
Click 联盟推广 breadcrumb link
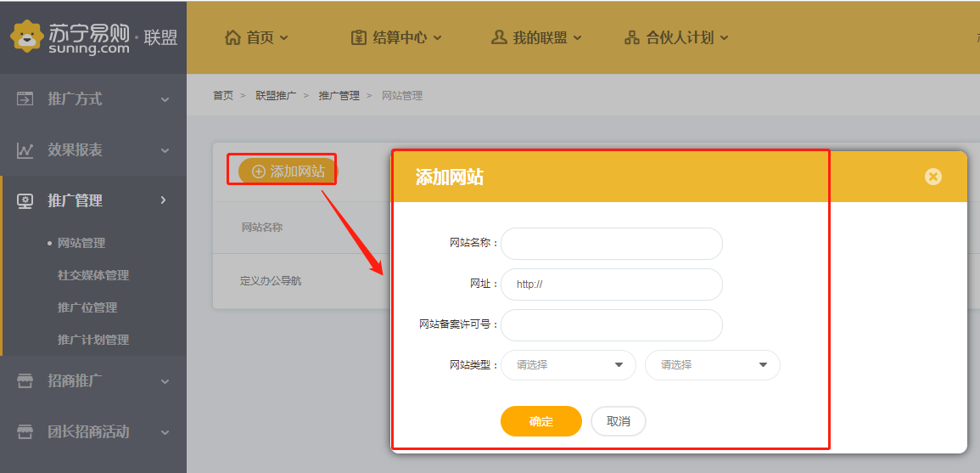tap(276, 96)
